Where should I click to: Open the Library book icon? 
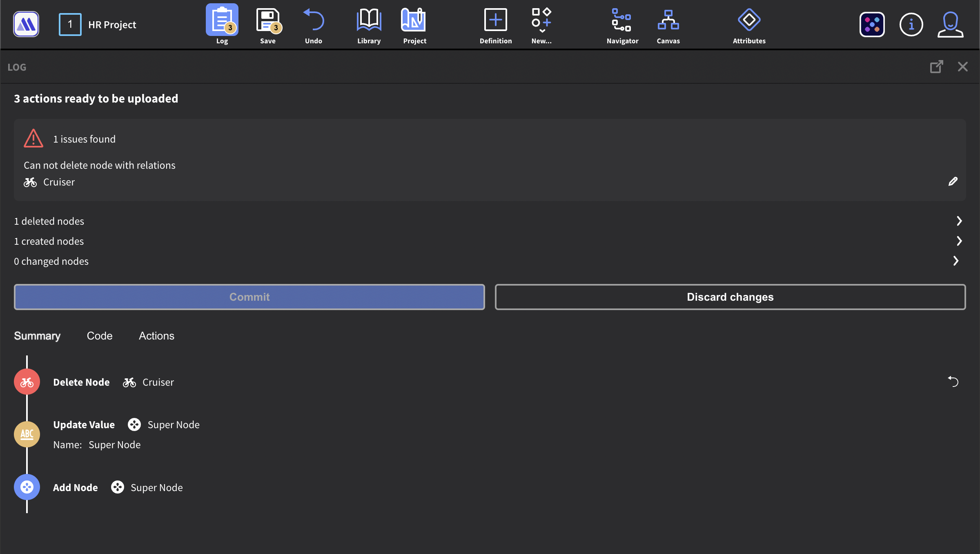[369, 20]
